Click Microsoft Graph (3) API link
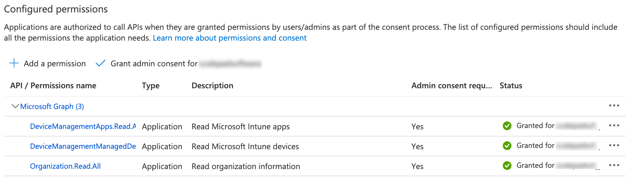644x189 pixels. click(52, 107)
